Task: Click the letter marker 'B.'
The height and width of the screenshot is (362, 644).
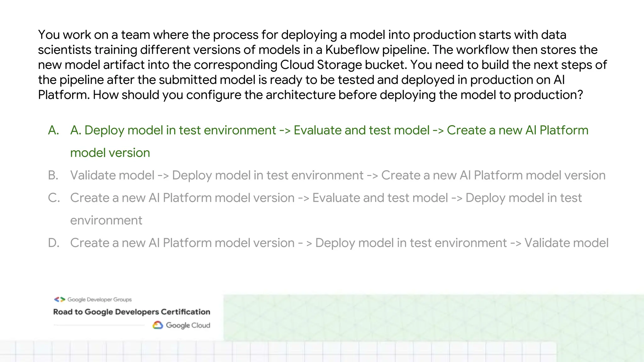Action: pos(53,175)
